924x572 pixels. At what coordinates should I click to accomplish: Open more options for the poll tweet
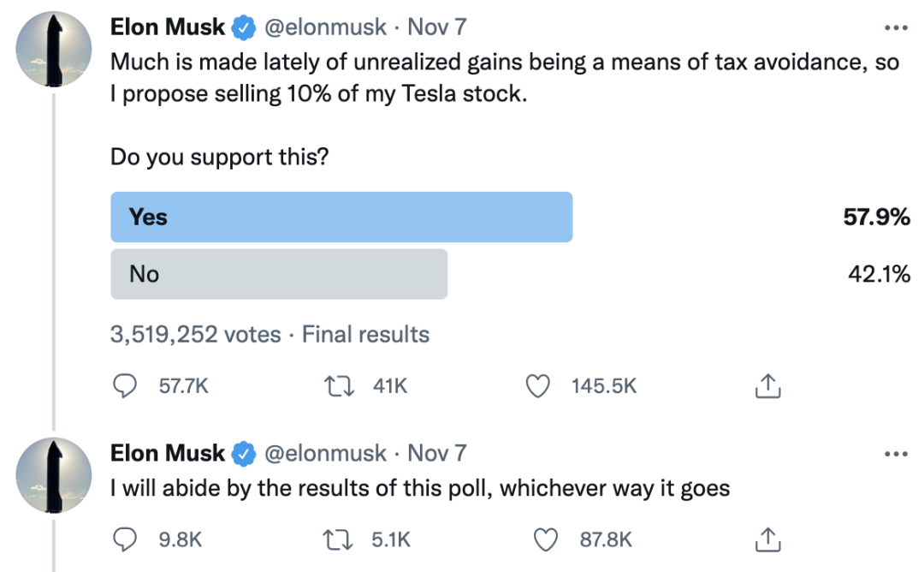pyautogui.click(x=895, y=27)
